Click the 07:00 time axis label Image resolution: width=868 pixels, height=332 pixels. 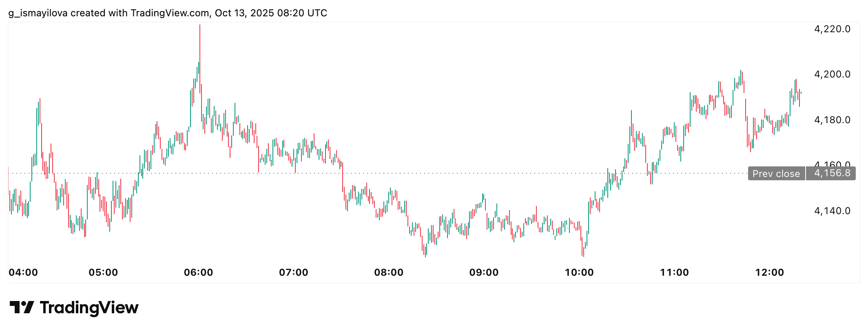[x=294, y=272]
